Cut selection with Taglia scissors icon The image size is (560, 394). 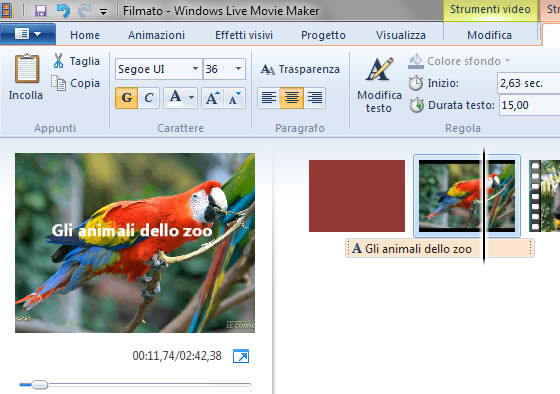click(x=58, y=61)
